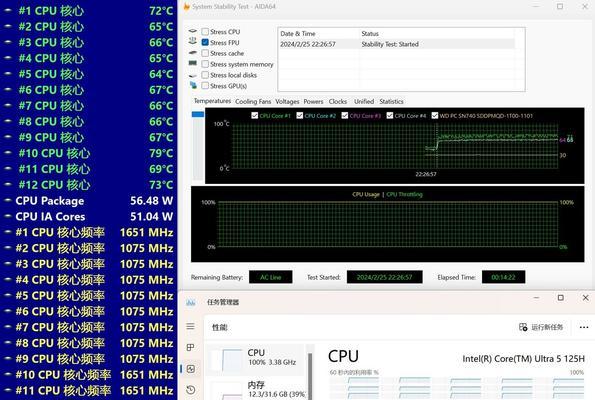
Task: Enable the Stress cache checkbox
Action: tap(205, 53)
